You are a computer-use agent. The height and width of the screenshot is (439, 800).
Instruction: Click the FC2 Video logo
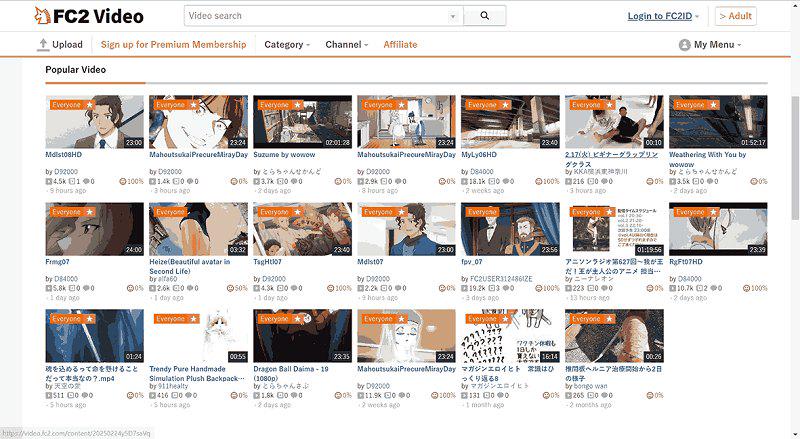point(89,16)
